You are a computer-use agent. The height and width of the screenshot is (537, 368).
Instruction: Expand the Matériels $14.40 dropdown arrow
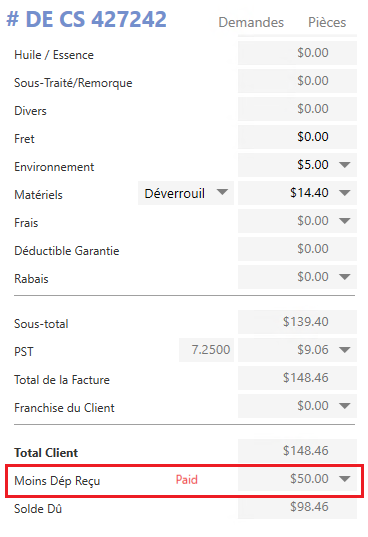344,193
